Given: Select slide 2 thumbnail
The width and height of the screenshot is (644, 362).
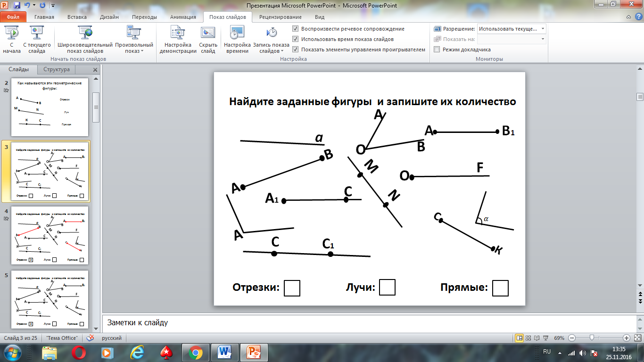Looking at the screenshot, I should tap(50, 107).
